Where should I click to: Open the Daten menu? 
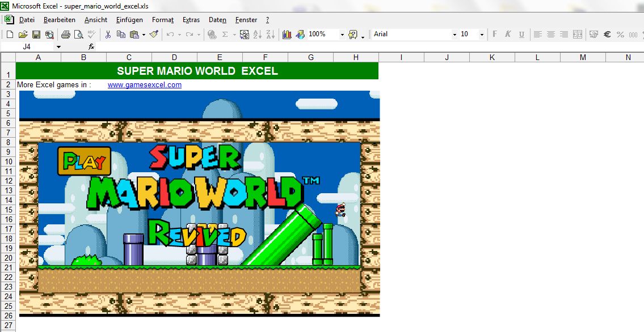(217, 20)
